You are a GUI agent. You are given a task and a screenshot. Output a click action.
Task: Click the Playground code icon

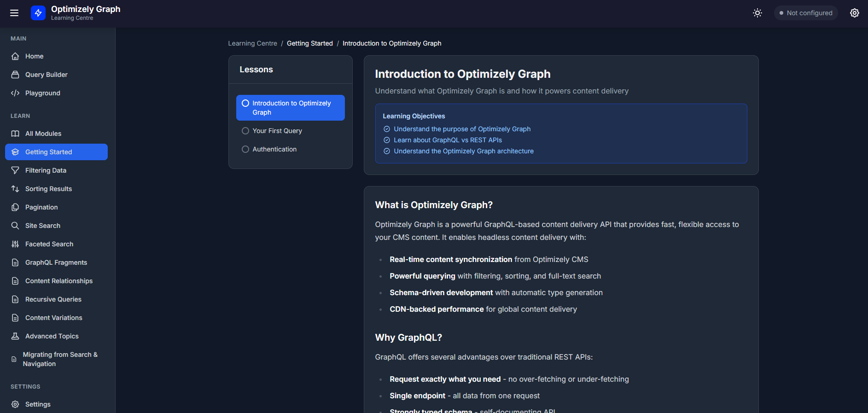point(15,93)
